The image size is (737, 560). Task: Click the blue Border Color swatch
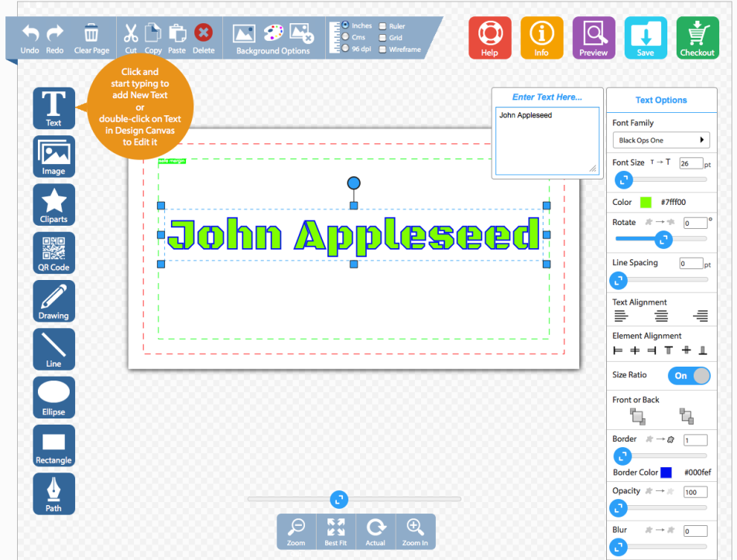point(666,473)
